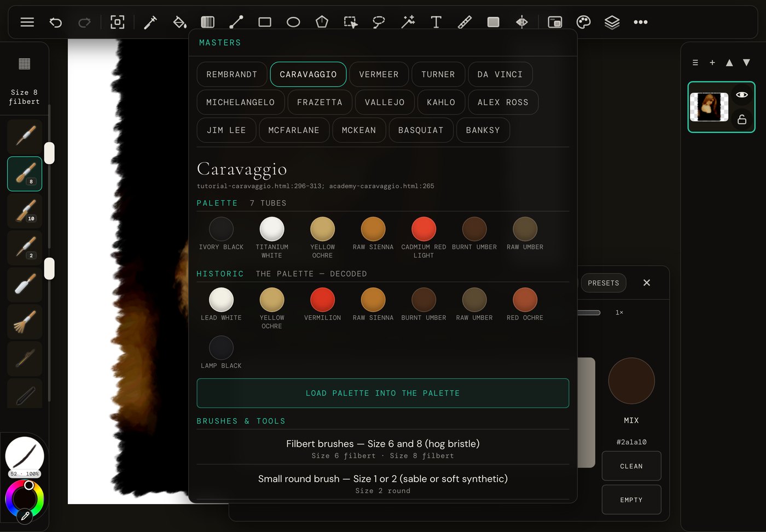Image resolution: width=766 pixels, height=532 pixels.
Task: Click the Mix color circle
Action: (x=631, y=381)
